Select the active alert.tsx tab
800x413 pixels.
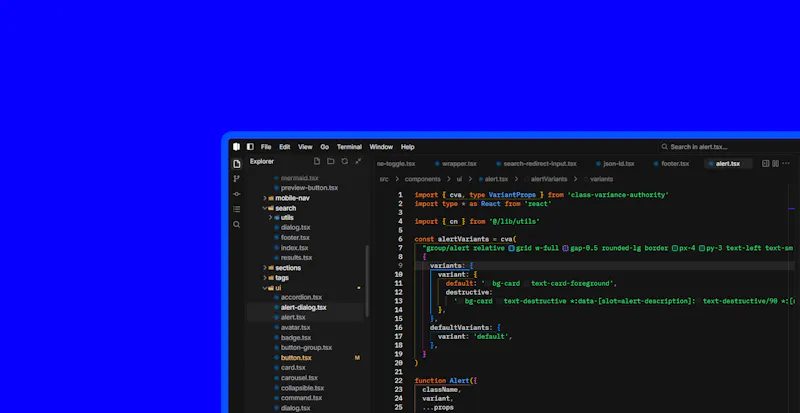[x=728, y=164]
